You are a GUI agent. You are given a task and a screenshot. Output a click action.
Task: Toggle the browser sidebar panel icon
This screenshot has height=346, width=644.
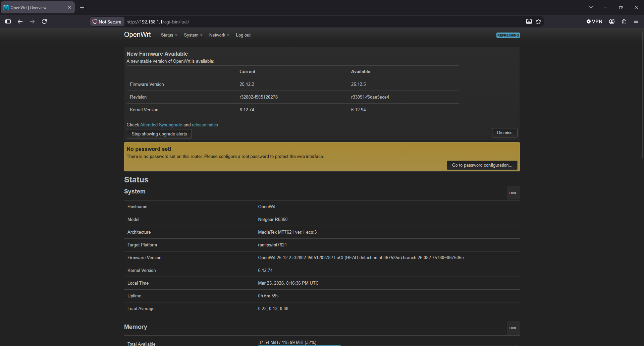click(8, 21)
